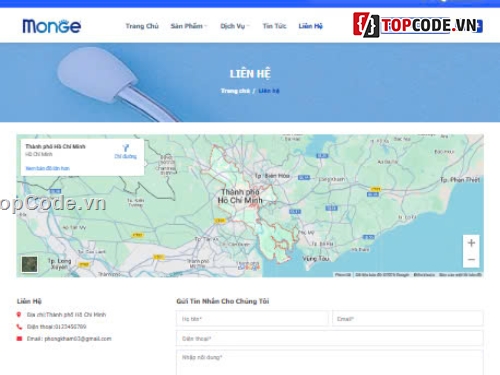Open the Liên Hệ menu item
This screenshot has width=500, height=375.
pyautogui.click(x=311, y=26)
